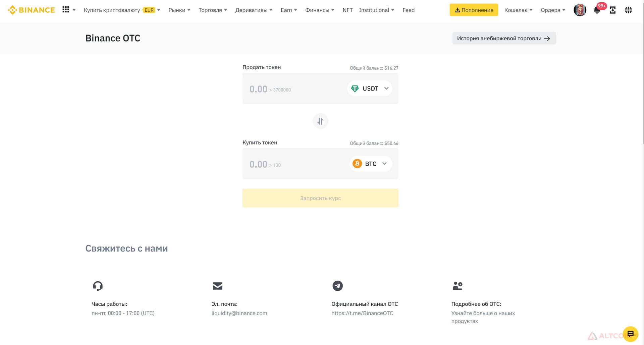Open the apps grid menu icon

(66, 10)
